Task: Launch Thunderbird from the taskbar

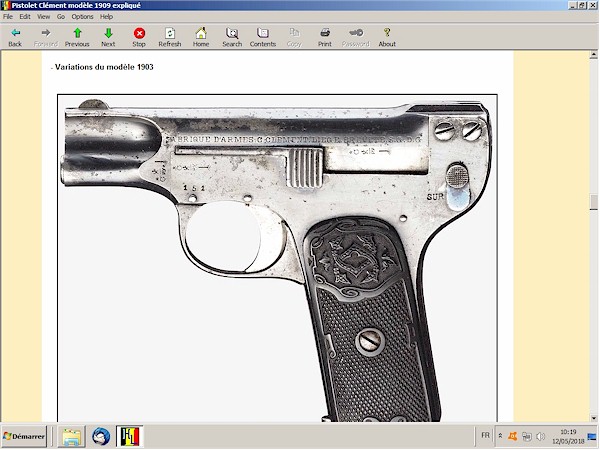Action: (x=101, y=436)
